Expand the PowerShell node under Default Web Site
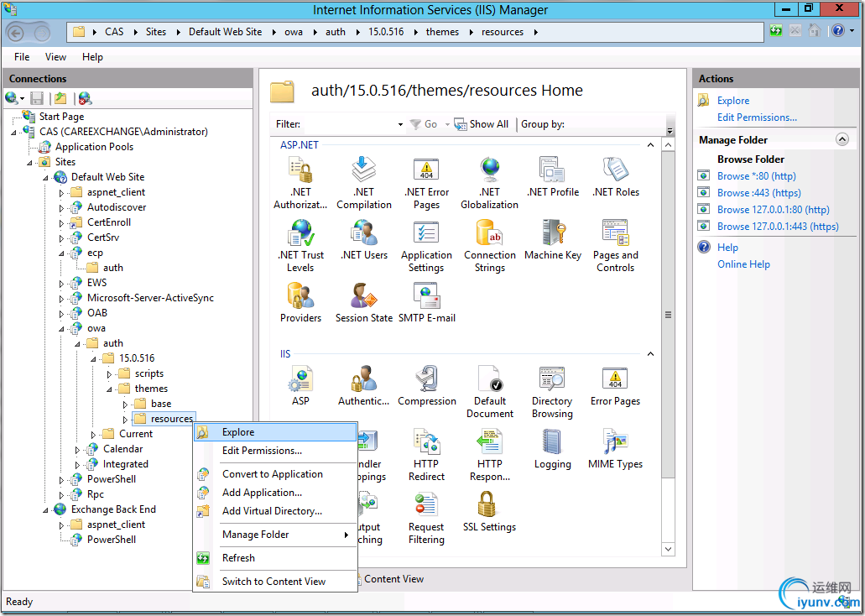This screenshot has height=616, width=865. 62,480
